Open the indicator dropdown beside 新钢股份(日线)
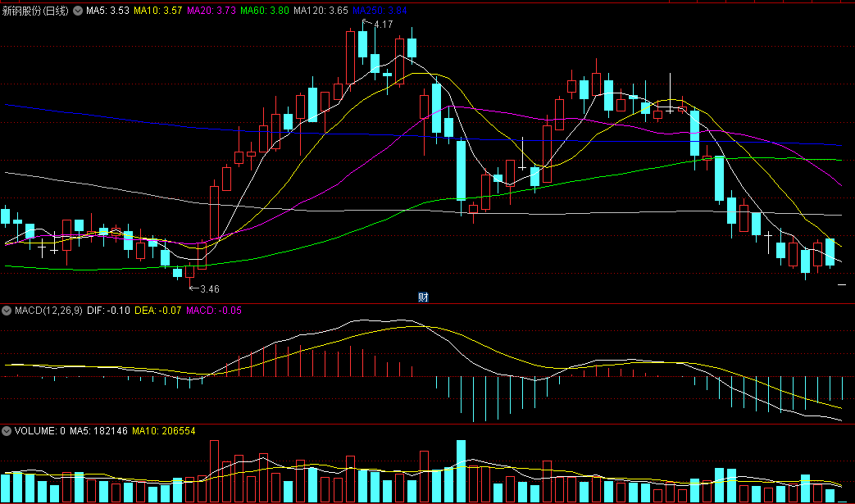 pyautogui.click(x=78, y=11)
